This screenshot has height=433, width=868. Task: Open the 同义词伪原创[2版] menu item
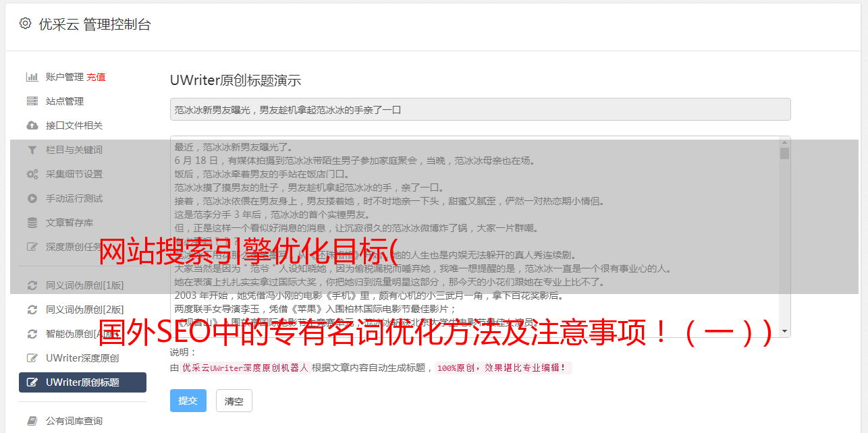[82, 310]
